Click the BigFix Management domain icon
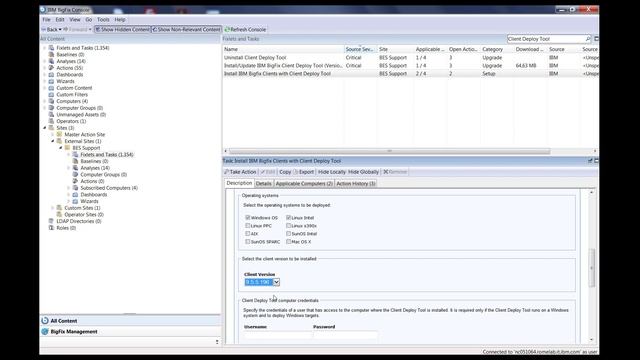Image resolution: width=640 pixels, height=360 pixels. (45, 331)
